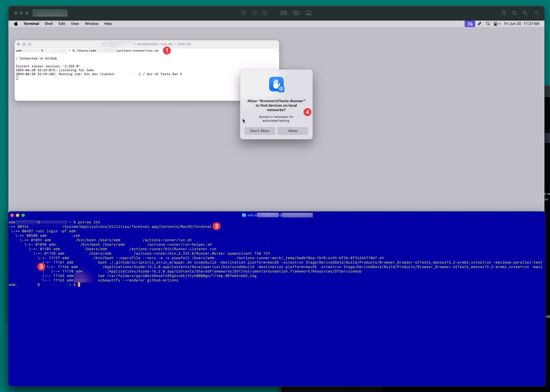Click the 11170 DTServiceHub process row
The height and width of the screenshot is (392, 550).
point(206,271)
